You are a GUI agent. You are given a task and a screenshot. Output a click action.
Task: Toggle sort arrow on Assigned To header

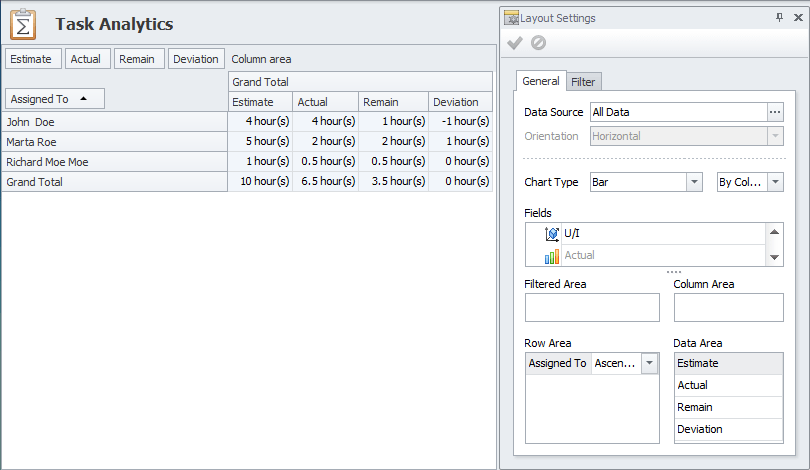[84, 99]
